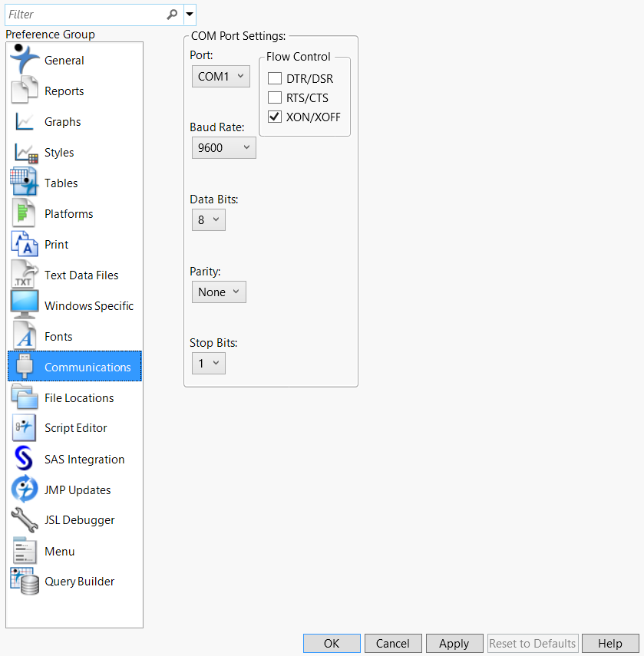Open the Data Bits dropdown
Screen dimensions: 644x656
click(208, 219)
